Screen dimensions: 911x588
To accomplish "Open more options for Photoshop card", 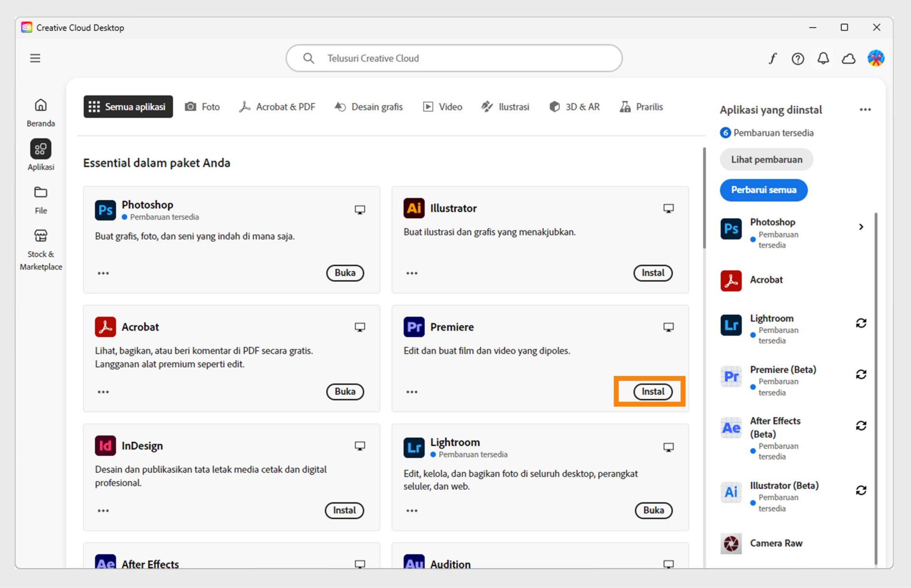I will tap(103, 273).
